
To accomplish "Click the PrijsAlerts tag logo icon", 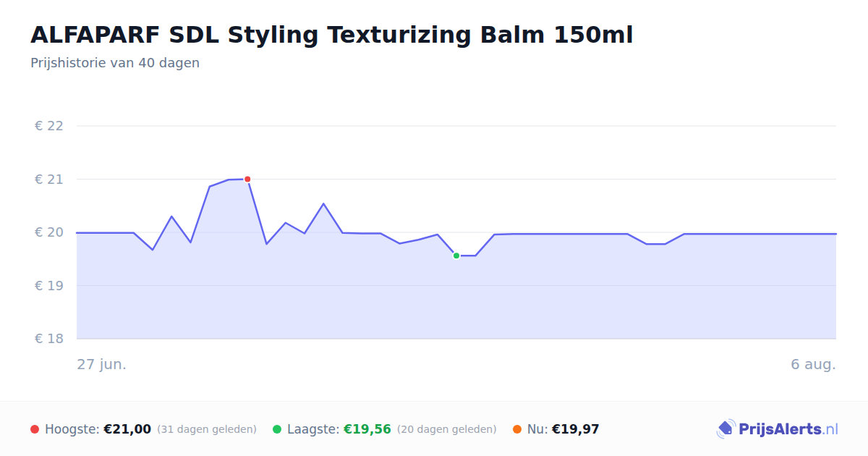I will [726, 429].
